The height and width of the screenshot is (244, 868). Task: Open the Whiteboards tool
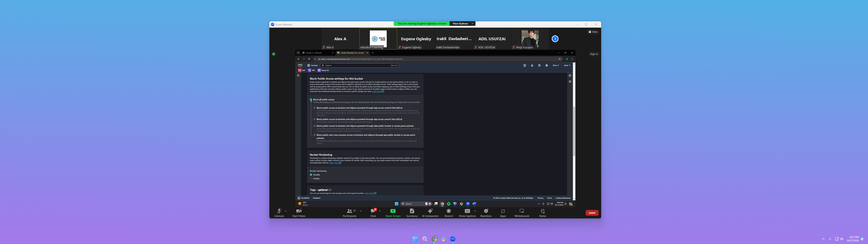(x=522, y=211)
